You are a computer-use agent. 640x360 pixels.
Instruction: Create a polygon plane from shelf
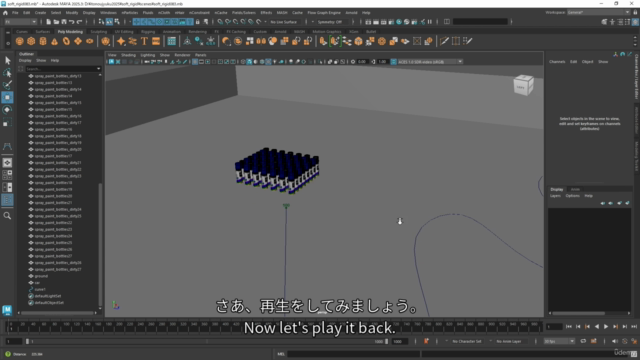[78, 41]
